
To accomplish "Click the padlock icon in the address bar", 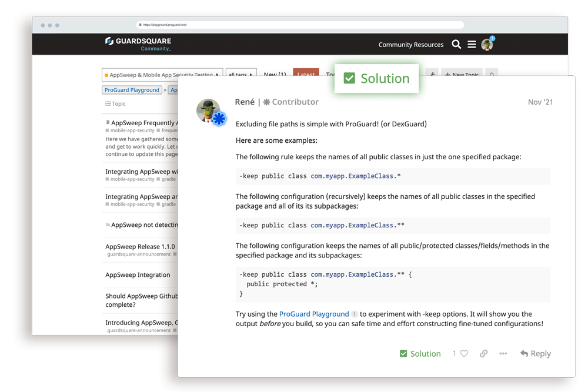I will point(141,25).
